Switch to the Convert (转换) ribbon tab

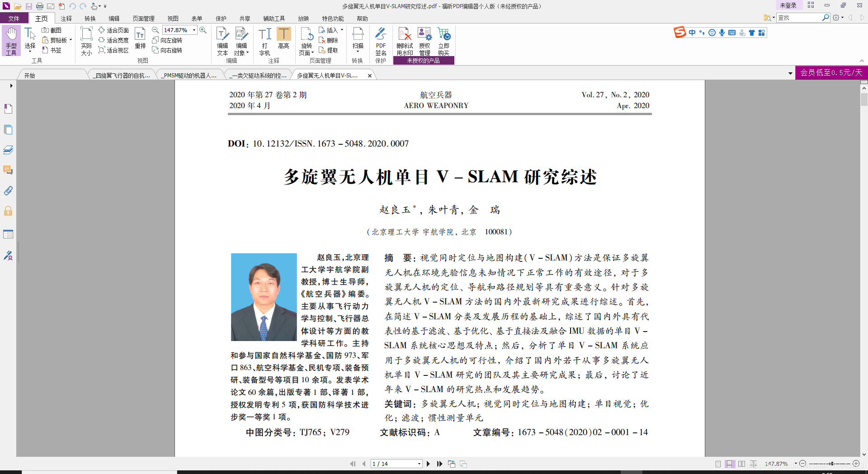click(x=90, y=19)
